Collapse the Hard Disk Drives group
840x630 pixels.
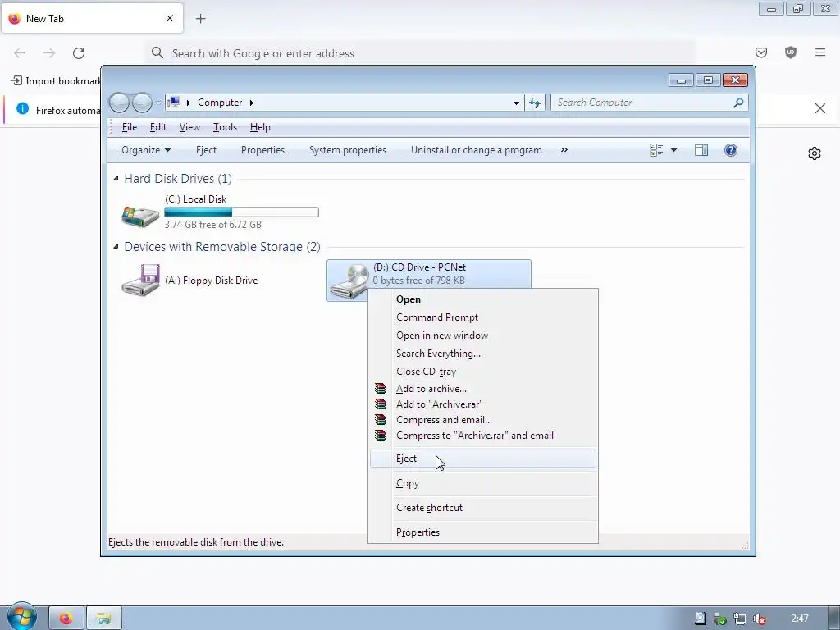pyautogui.click(x=116, y=178)
